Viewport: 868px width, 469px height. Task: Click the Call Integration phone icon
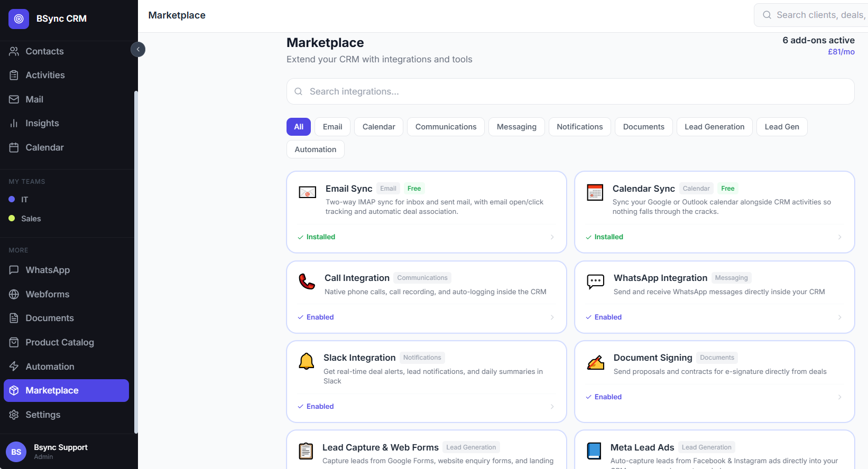(307, 282)
